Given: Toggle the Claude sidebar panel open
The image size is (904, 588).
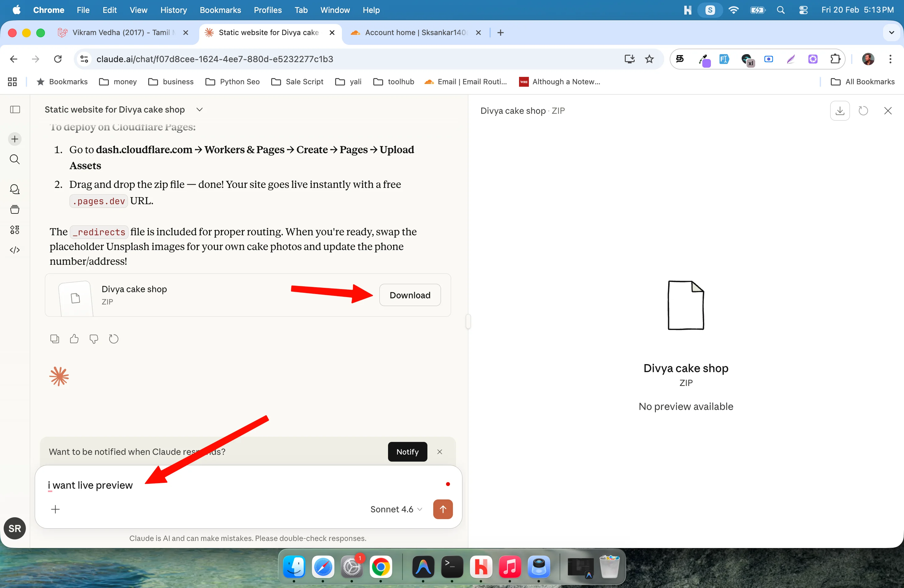Looking at the screenshot, I should coord(14,110).
